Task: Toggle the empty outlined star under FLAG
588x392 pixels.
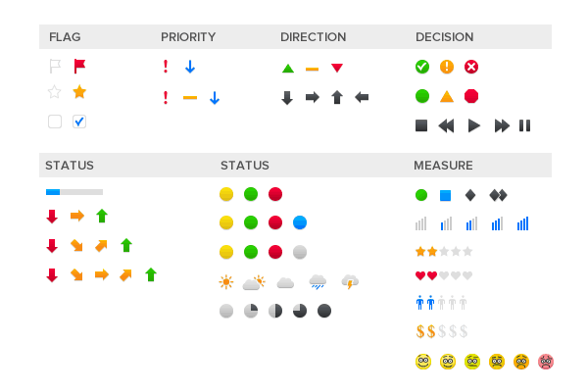Action: [x=55, y=92]
